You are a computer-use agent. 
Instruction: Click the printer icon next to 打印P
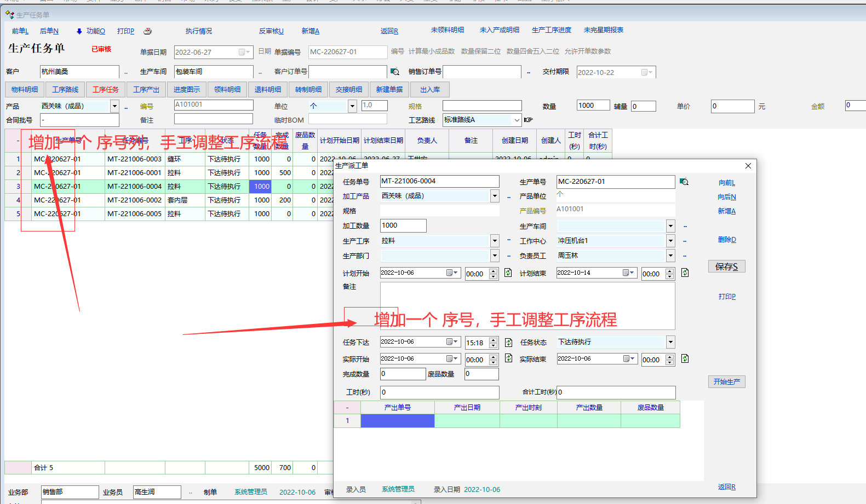pyautogui.click(x=147, y=31)
